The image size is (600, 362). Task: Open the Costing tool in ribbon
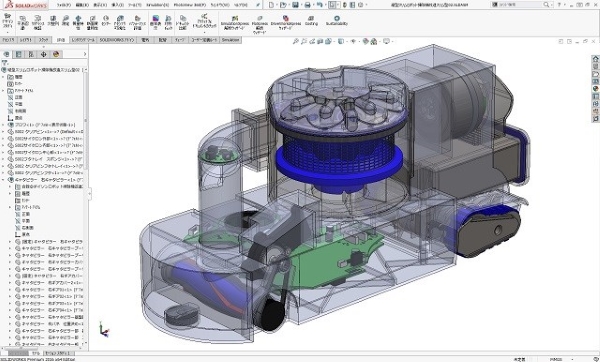click(311, 20)
